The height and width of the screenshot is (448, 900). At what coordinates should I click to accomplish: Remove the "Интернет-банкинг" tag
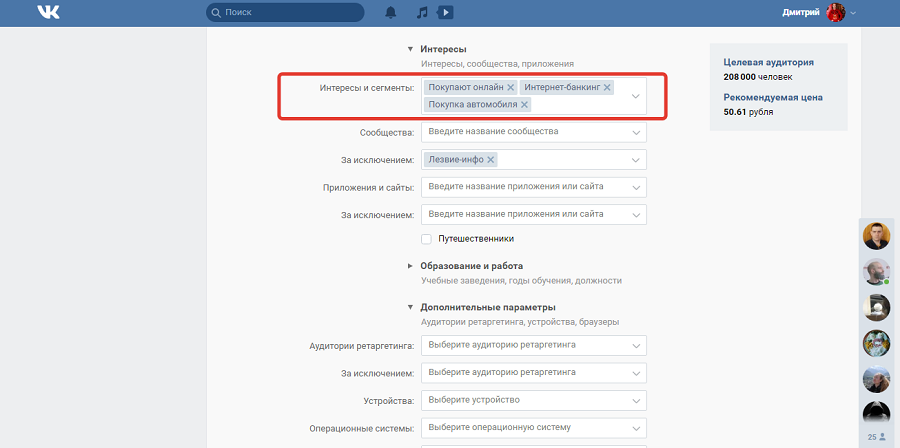607,87
